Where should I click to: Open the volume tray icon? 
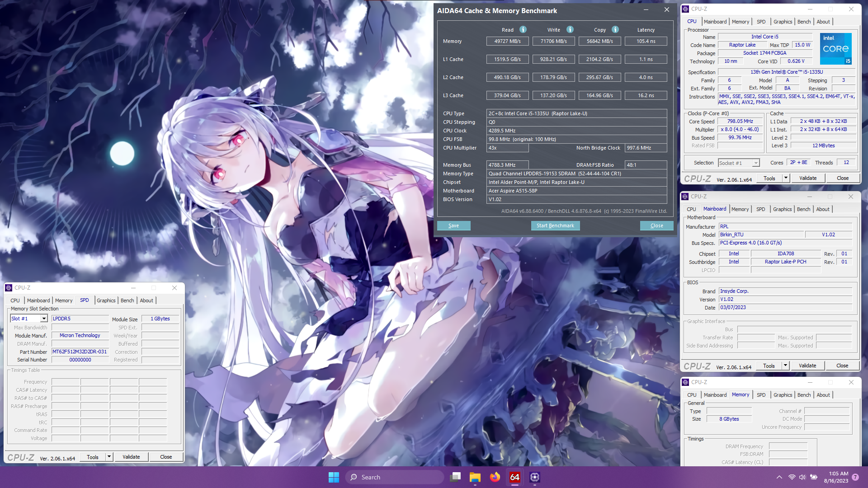(802, 477)
